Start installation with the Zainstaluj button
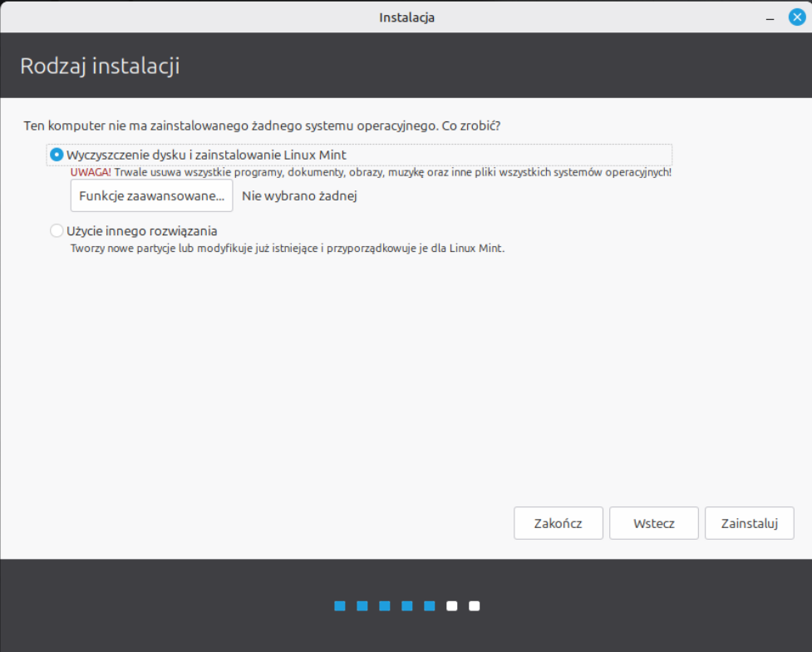Screen dimensions: 812x652 click(x=749, y=523)
